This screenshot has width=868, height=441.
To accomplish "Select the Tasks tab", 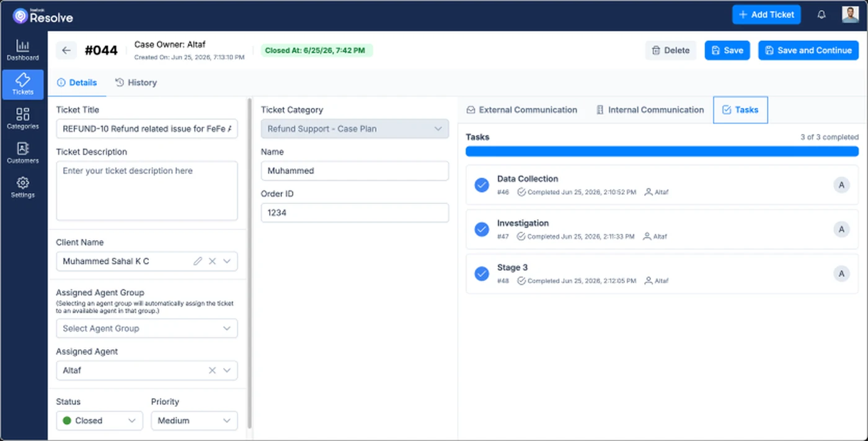I will [740, 110].
